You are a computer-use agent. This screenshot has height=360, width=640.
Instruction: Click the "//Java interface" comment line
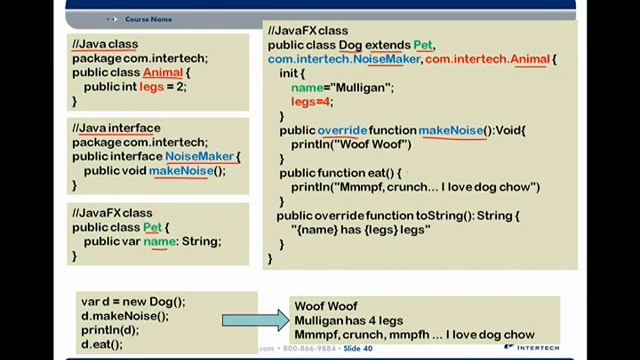click(116, 128)
